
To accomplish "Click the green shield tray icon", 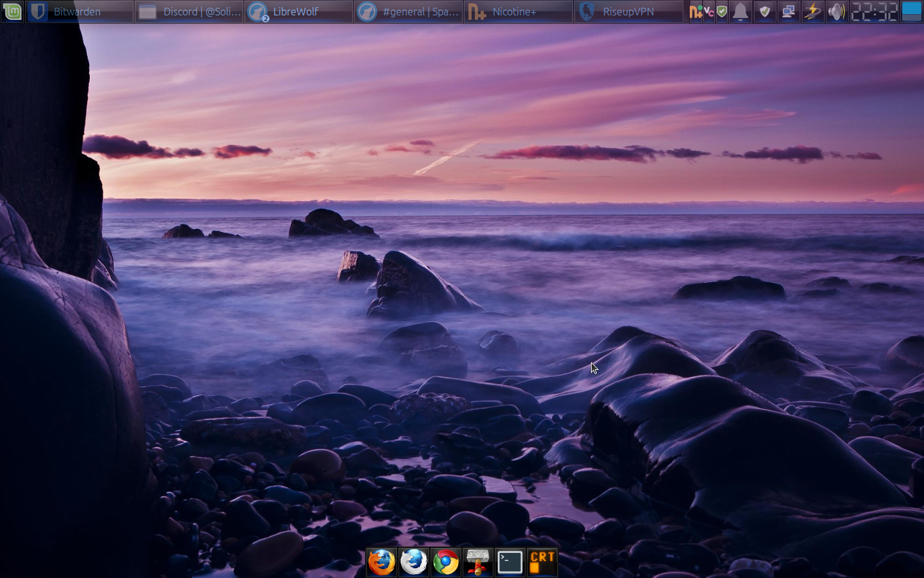I will [x=722, y=12].
